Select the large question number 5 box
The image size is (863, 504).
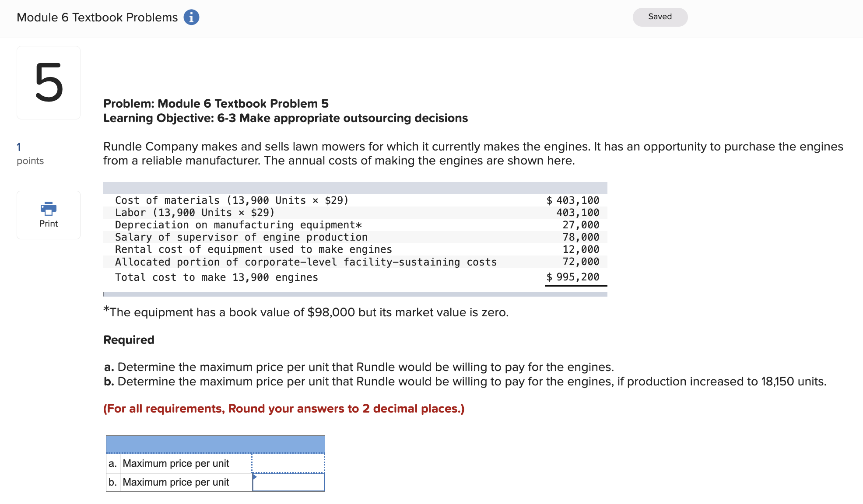tap(49, 83)
